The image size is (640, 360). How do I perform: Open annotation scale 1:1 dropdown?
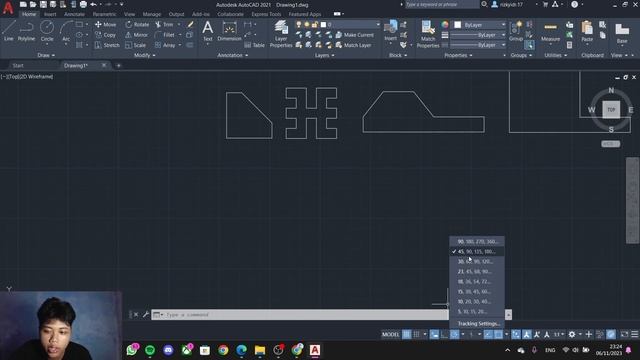(x=559, y=334)
